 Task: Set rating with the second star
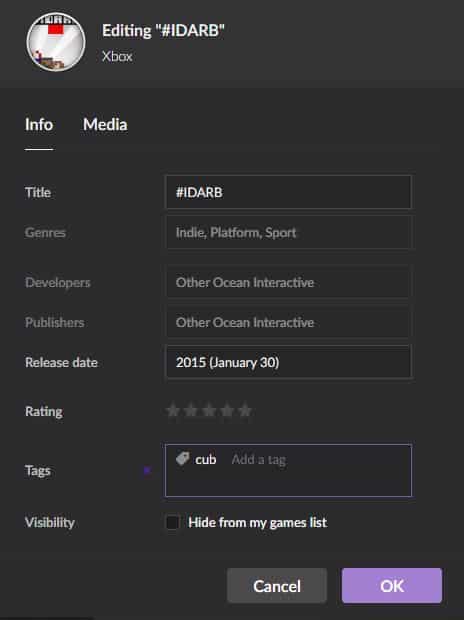(191, 410)
